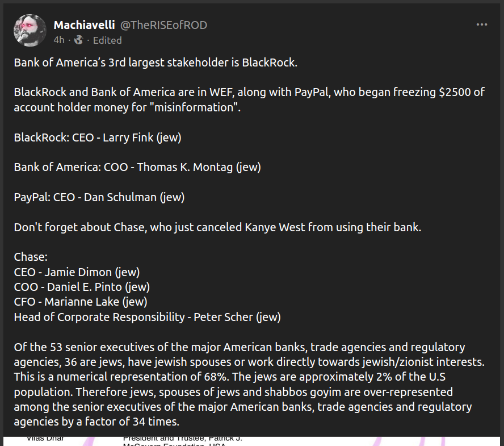Click 'President and Trustee, Patrick J.' image text
Viewport: 504px width, 446px height.
coord(183,438)
